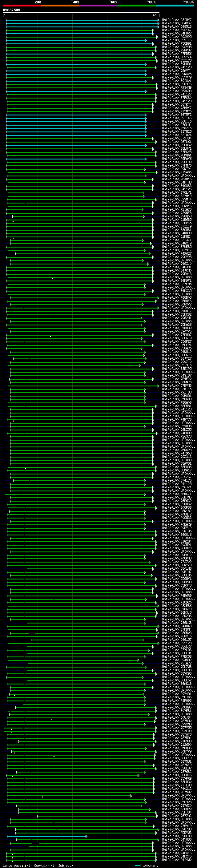Click the purple ~60% identity legend segment

98,6
